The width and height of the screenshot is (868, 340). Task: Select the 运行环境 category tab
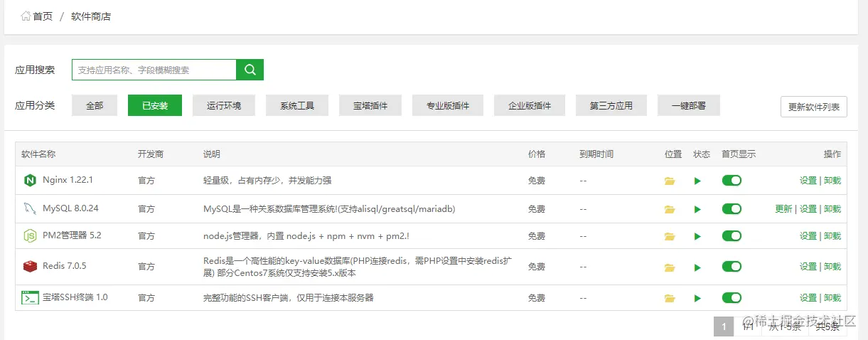(224, 105)
